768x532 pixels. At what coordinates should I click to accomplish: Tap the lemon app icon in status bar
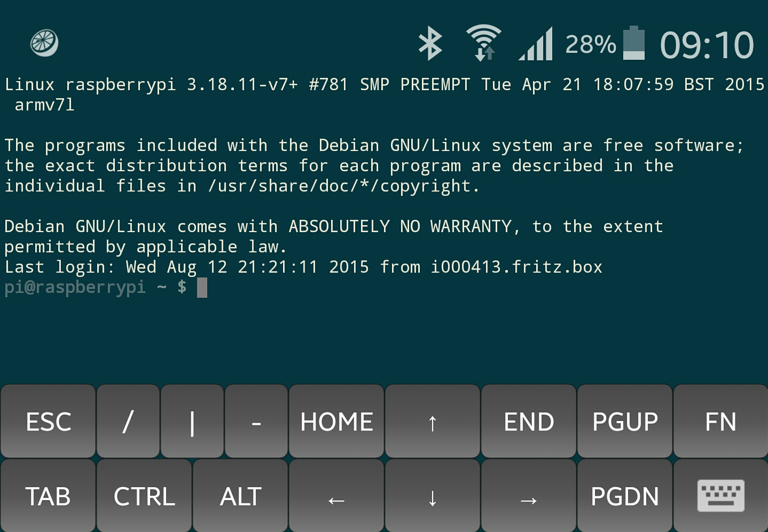coord(44,43)
